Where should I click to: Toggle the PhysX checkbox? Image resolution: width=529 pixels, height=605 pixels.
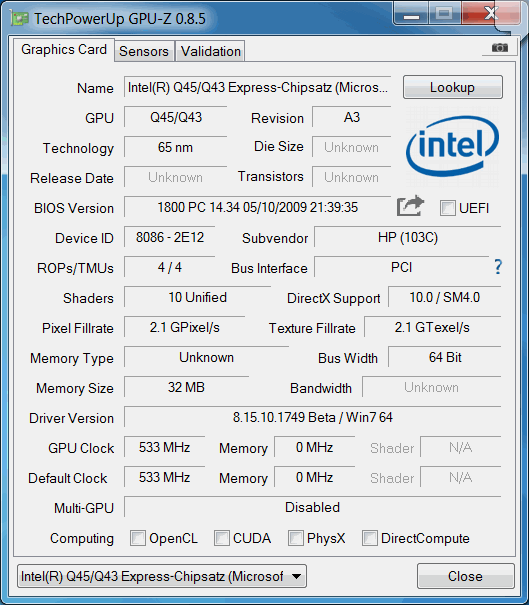tap(296, 538)
